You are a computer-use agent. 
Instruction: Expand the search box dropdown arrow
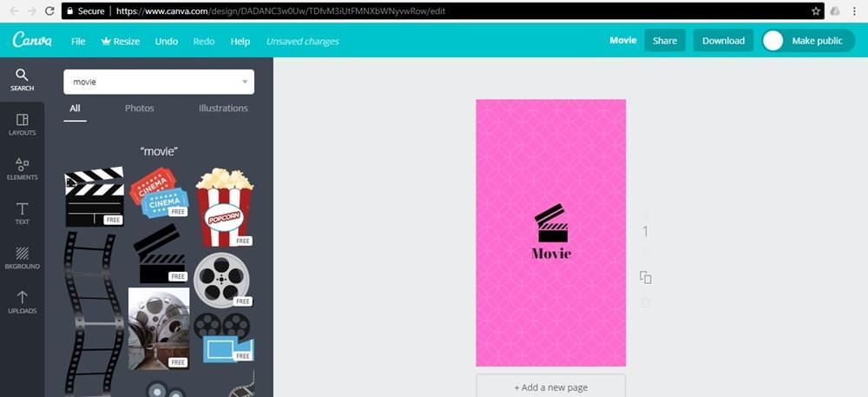pyautogui.click(x=245, y=82)
